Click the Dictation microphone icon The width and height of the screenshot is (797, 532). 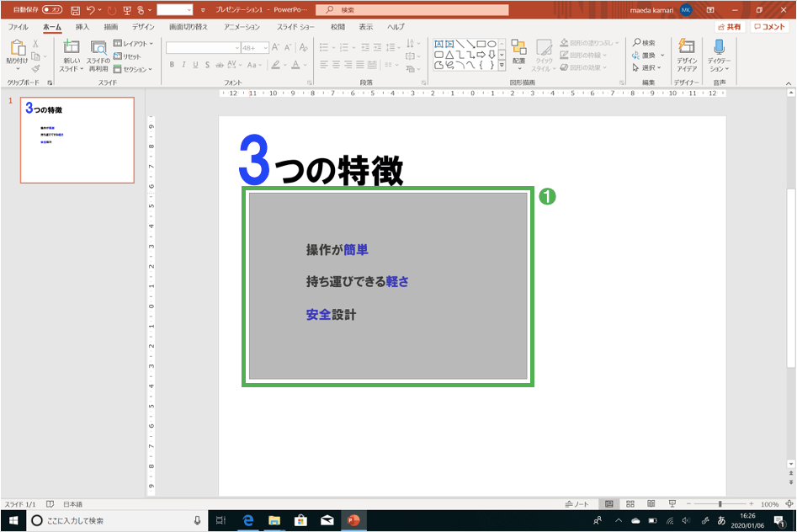tap(719, 47)
